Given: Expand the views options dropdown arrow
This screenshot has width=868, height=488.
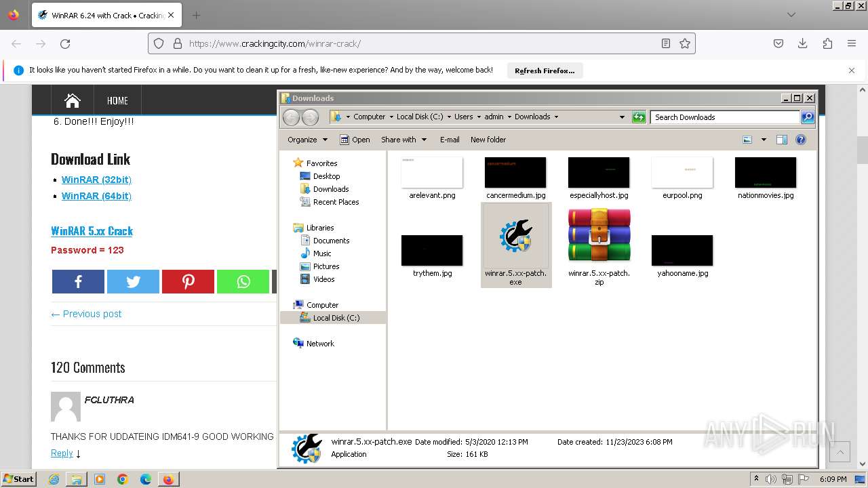Looking at the screenshot, I should (x=764, y=140).
